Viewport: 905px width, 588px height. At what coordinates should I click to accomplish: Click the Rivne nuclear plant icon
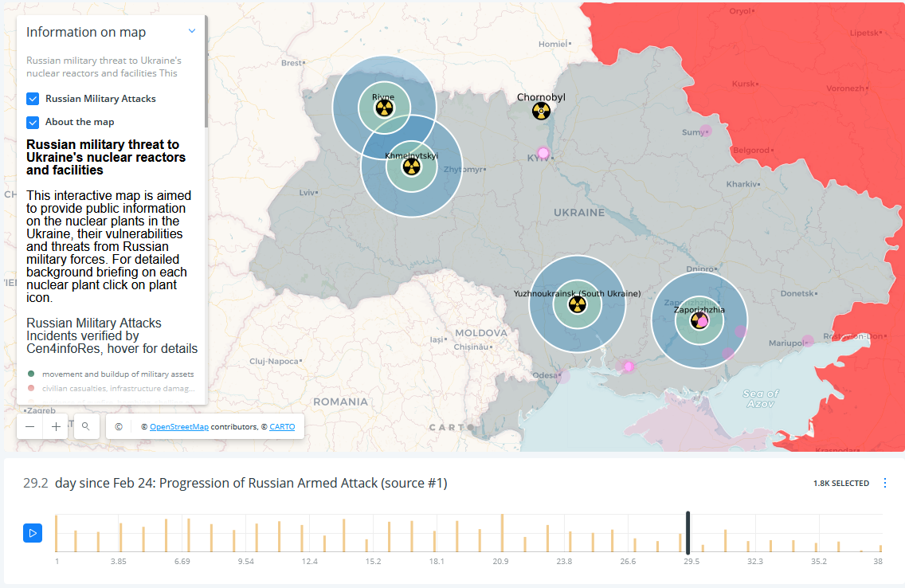point(384,108)
